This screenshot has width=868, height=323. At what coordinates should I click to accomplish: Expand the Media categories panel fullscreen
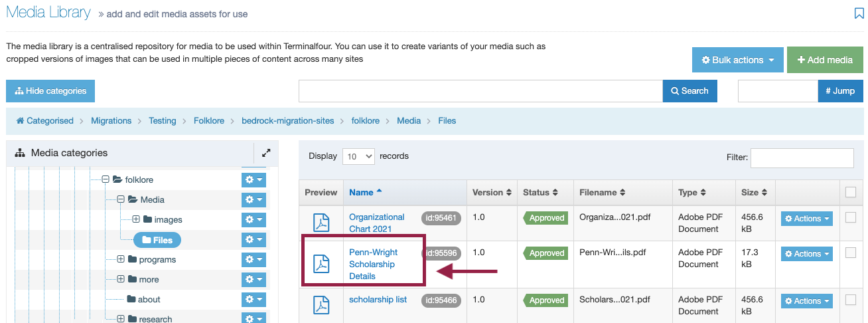coord(266,152)
